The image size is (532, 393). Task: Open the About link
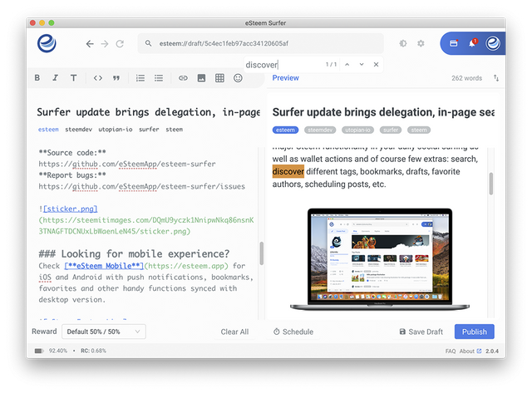(x=470, y=351)
